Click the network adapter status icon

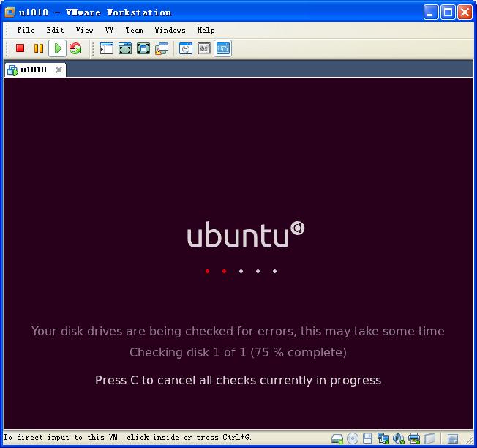pyautogui.click(x=383, y=438)
